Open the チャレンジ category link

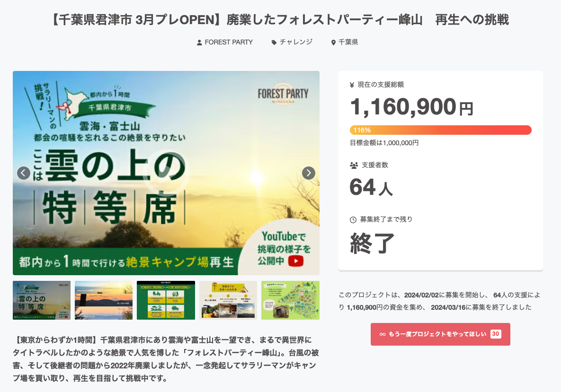tap(296, 42)
